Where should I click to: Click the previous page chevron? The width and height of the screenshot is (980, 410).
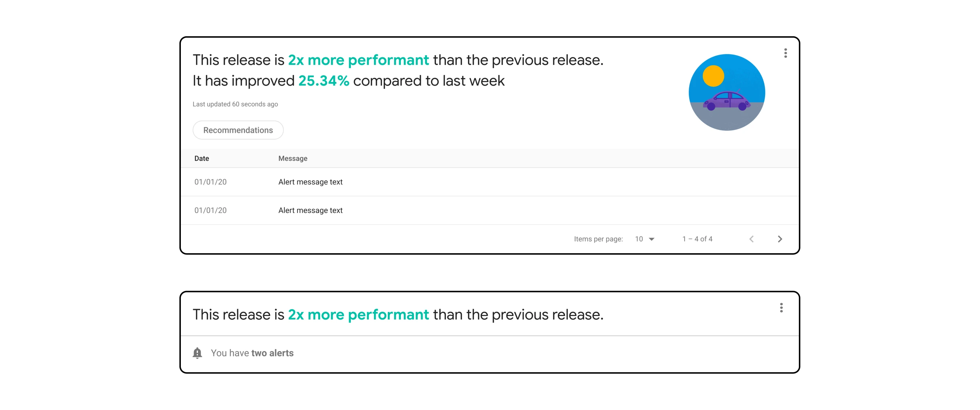(x=751, y=239)
